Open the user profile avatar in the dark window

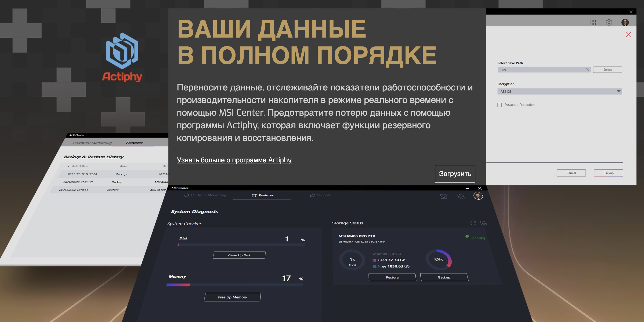pos(478,196)
